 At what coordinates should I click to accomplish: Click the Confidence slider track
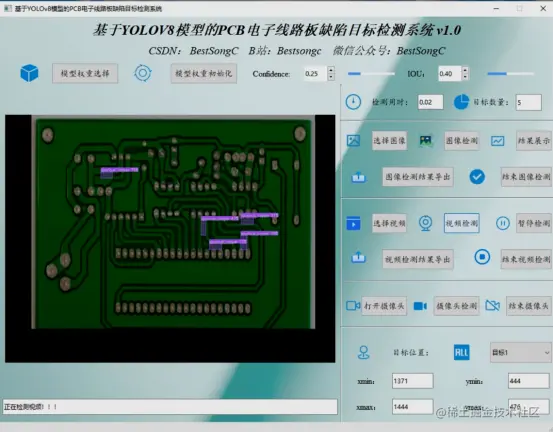pos(371,74)
